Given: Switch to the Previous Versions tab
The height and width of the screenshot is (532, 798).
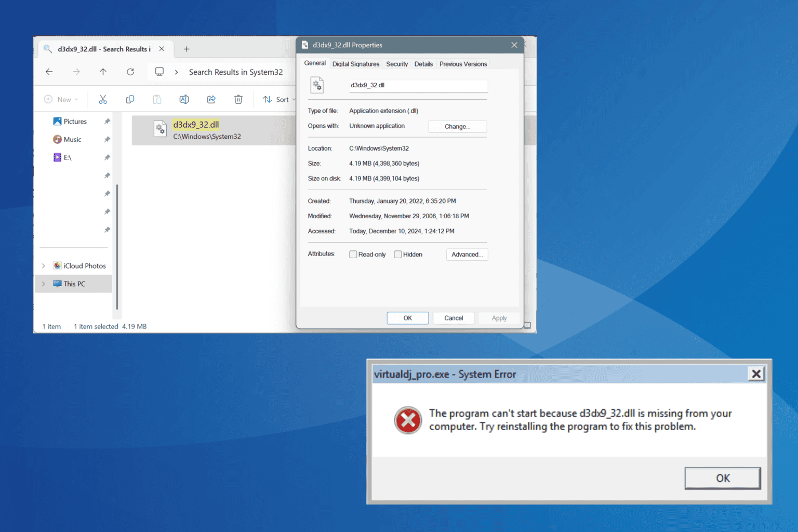Looking at the screenshot, I should (463, 64).
